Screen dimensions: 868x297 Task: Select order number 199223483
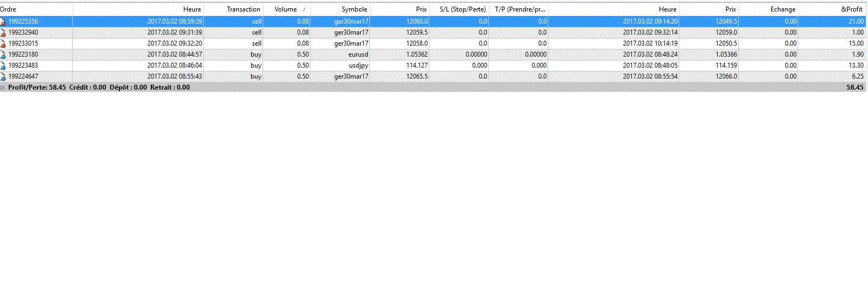click(23, 65)
